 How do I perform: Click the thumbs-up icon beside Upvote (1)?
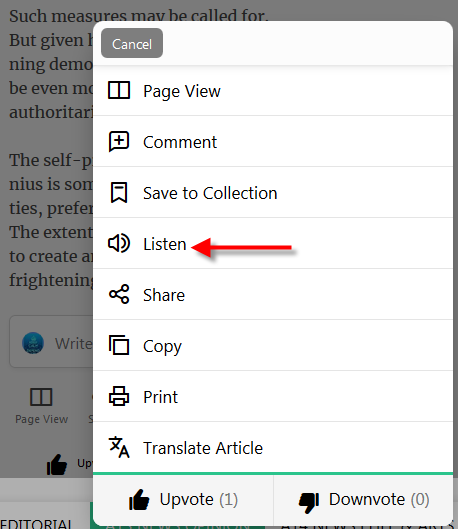click(x=139, y=500)
